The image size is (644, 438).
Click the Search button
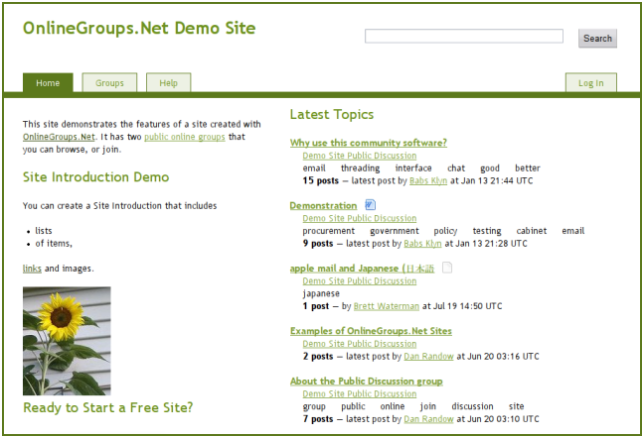pos(597,39)
